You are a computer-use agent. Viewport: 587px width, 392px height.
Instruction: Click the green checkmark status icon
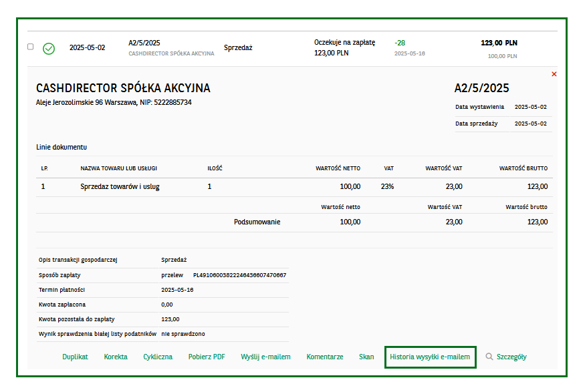point(49,49)
